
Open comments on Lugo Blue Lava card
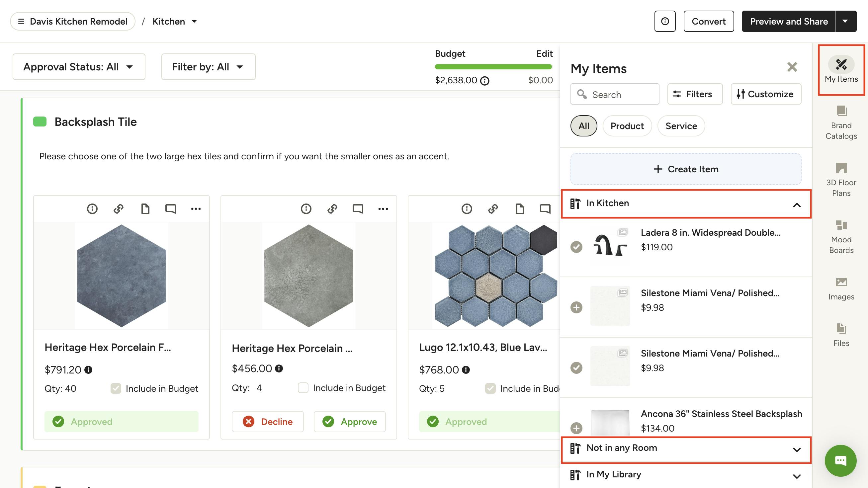(x=545, y=209)
